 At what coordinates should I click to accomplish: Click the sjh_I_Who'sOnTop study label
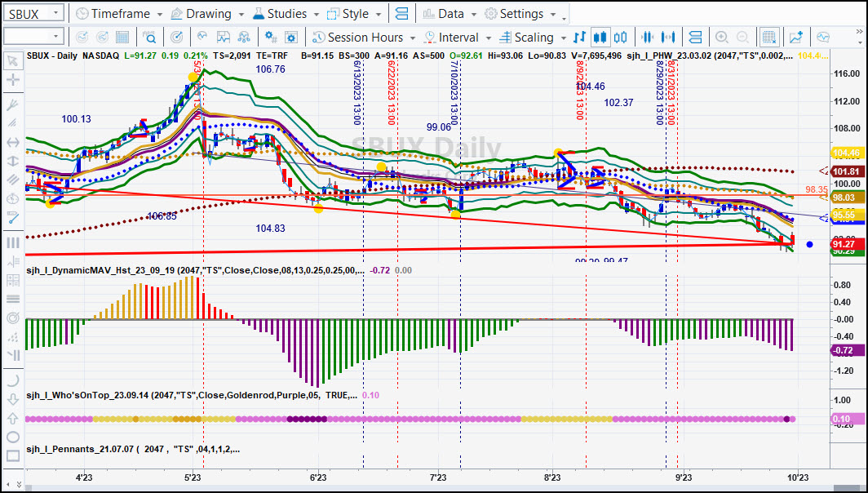click(192, 395)
